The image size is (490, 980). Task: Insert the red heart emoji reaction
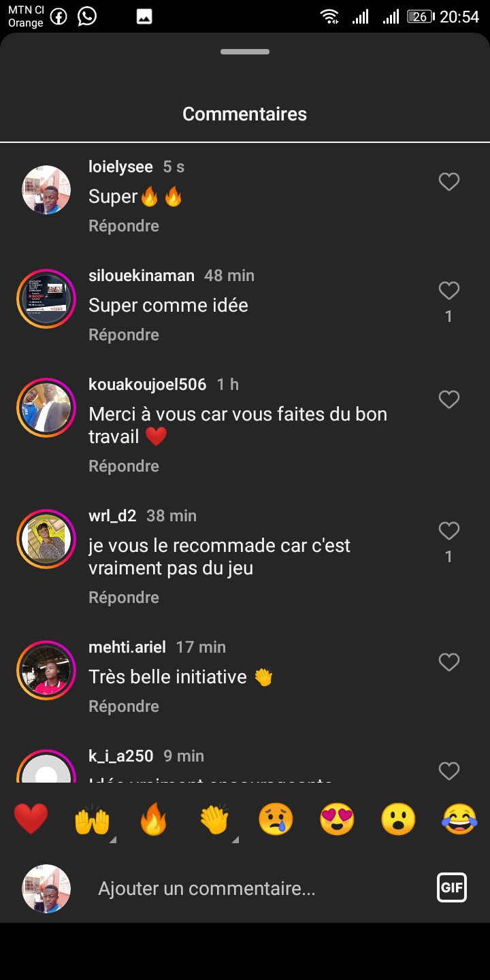click(x=31, y=819)
